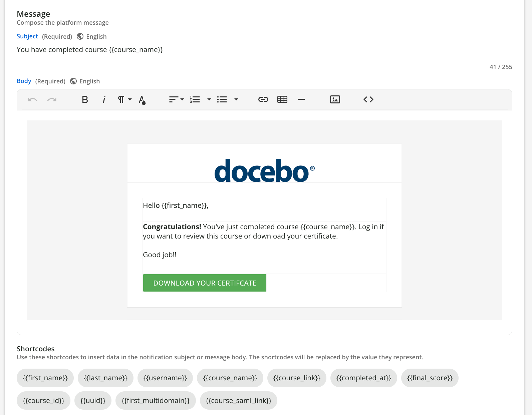This screenshot has height=415, width=532.
Task: Insert the {{course_name}} shortcode chip
Action: (x=230, y=378)
